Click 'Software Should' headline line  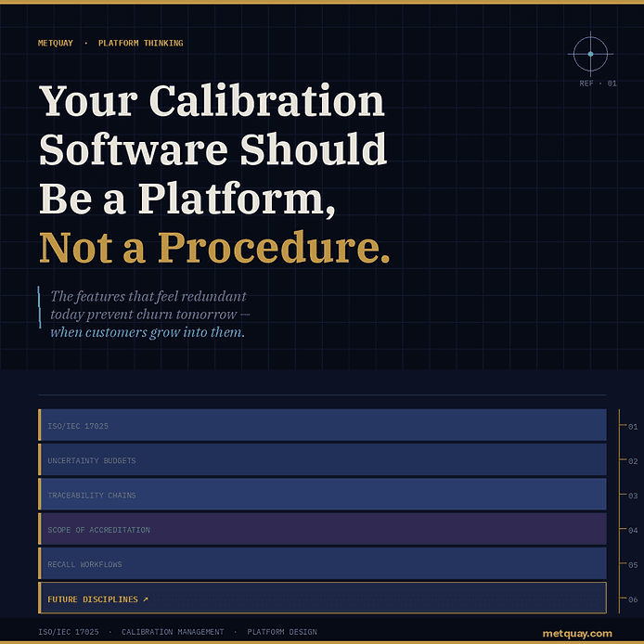tap(213, 149)
